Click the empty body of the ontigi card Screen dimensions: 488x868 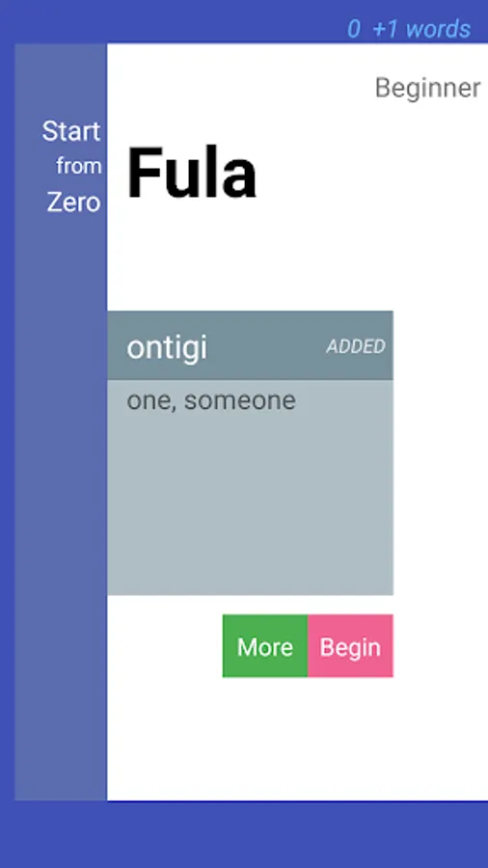point(250,503)
